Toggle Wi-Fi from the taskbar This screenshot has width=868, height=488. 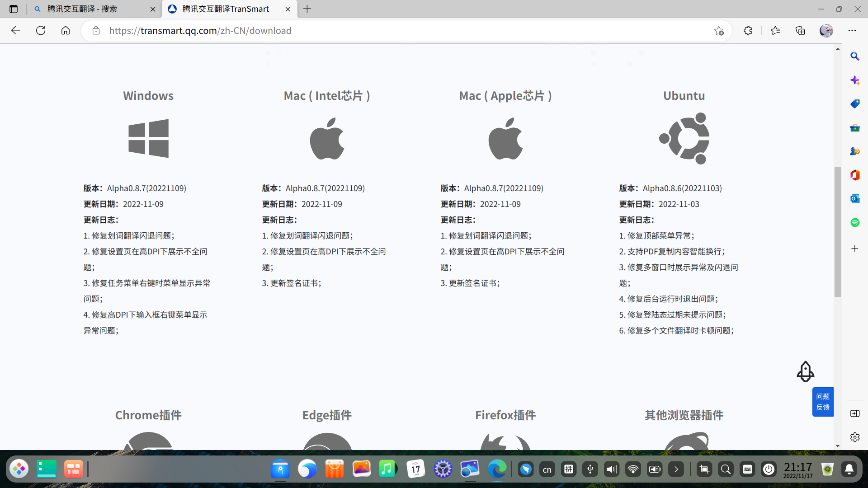point(633,469)
